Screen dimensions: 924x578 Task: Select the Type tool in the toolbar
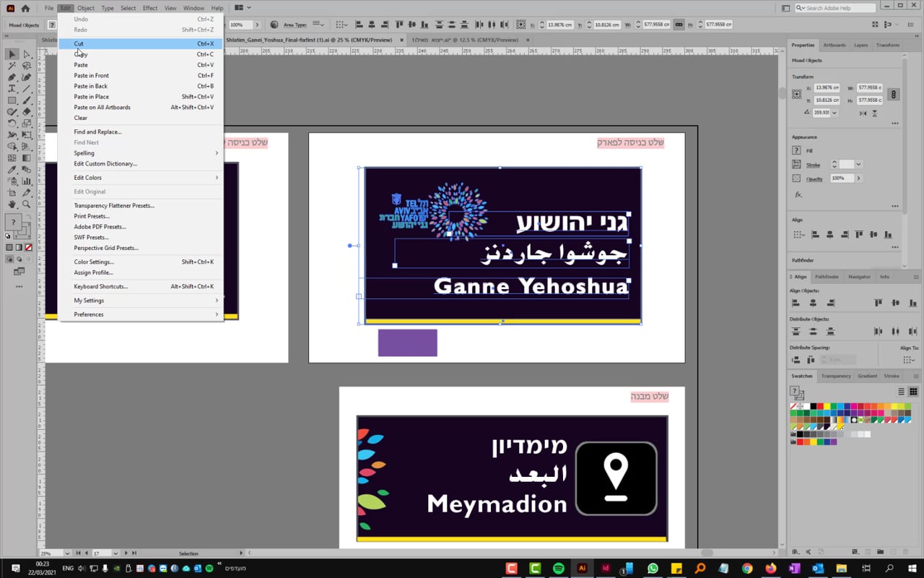point(12,88)
